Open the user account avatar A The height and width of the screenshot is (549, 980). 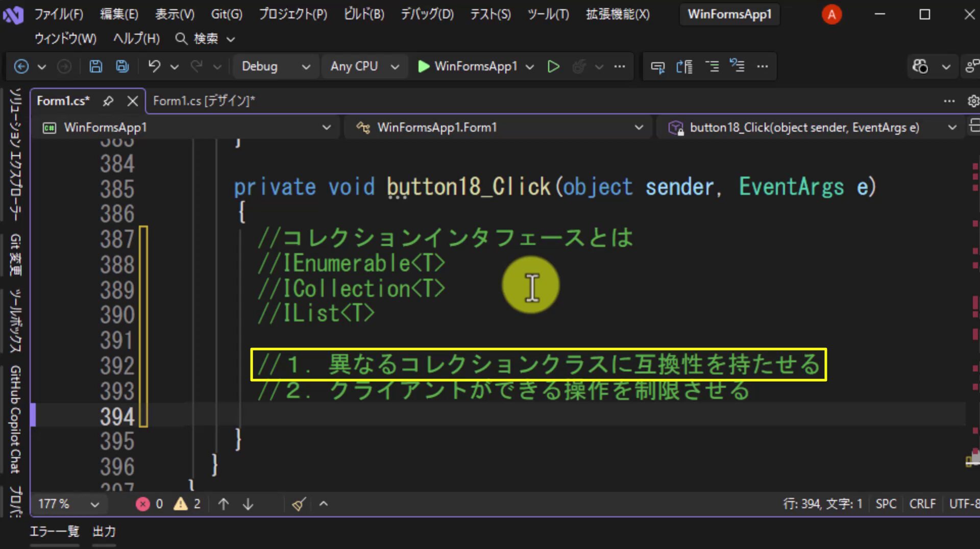tap(831, 14)
